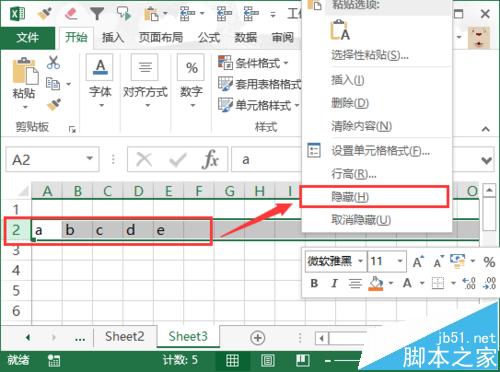The height and width of the screenshot is (372, 500).
Task: Open the font color dropdown arrow in mini toolbar
Action: [422, 284]
